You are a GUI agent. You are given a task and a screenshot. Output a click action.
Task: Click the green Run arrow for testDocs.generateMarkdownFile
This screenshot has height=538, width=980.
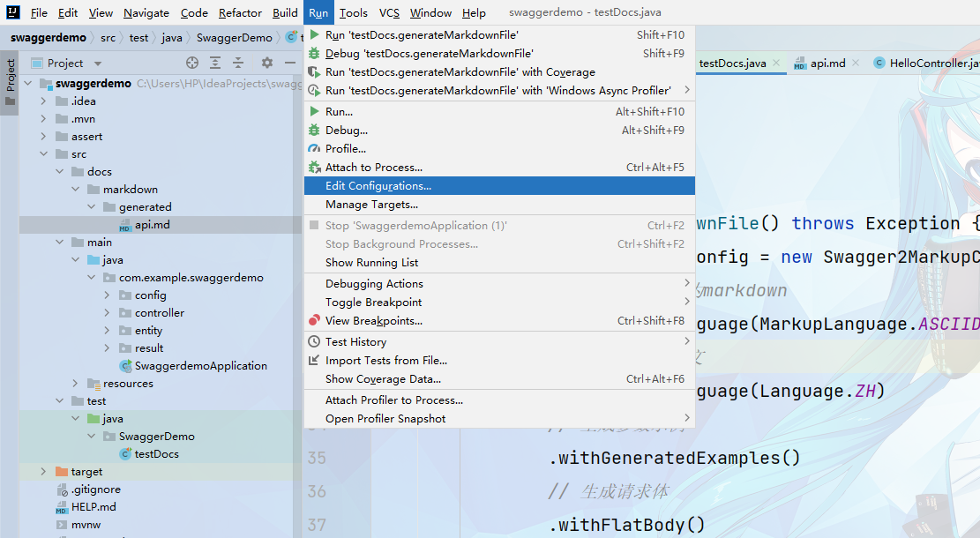314,34
